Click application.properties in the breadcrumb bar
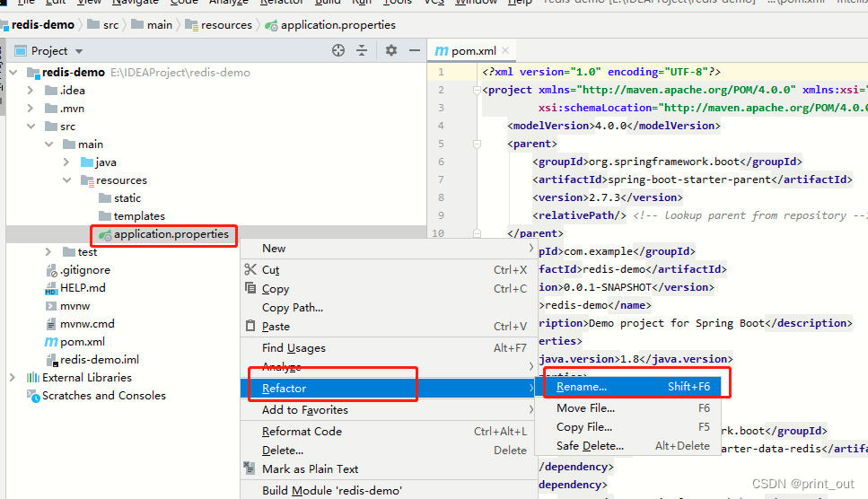868x499 pixels. 338,25
